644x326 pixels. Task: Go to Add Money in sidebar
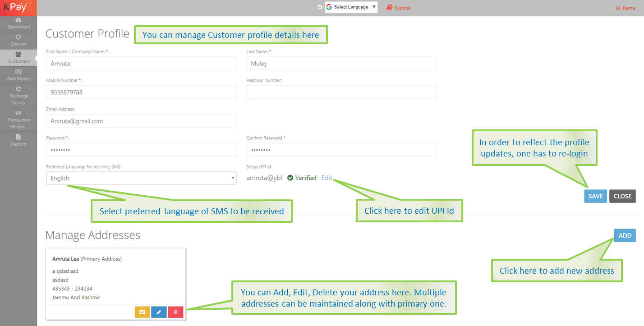tap(18, 75)
